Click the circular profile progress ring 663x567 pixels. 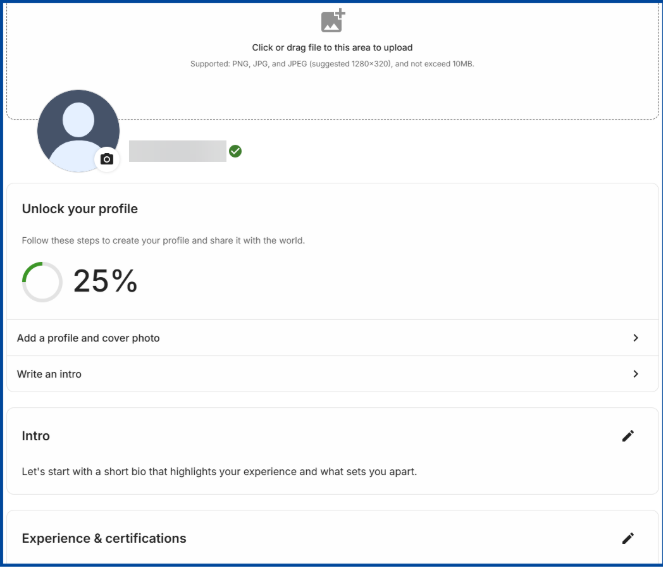pos(42,282)
